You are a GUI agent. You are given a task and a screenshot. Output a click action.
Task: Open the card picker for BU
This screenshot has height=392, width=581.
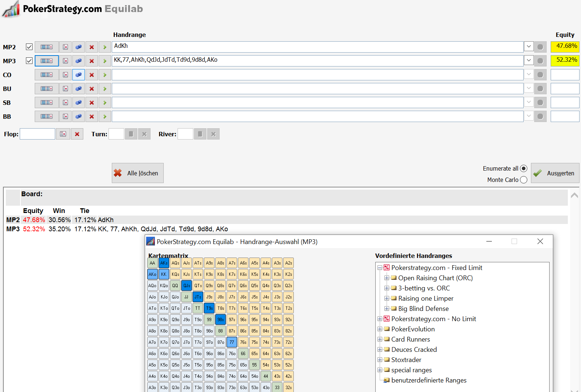pos(65,89)
